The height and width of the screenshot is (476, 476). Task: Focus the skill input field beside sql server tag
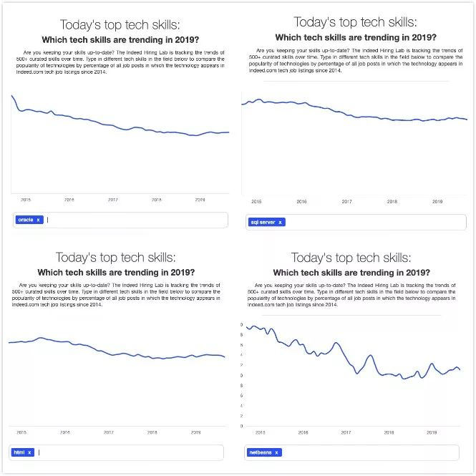tap(372, 222)
